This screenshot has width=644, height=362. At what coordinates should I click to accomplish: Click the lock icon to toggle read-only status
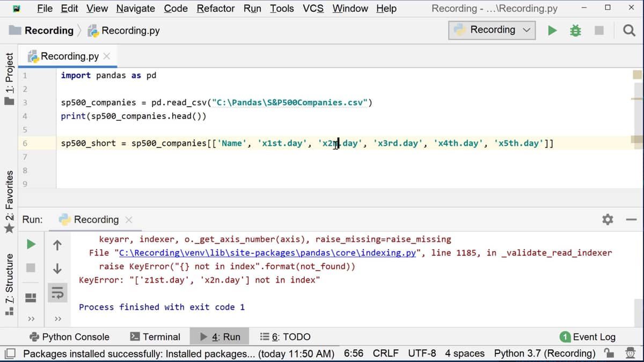pos(609,353)
